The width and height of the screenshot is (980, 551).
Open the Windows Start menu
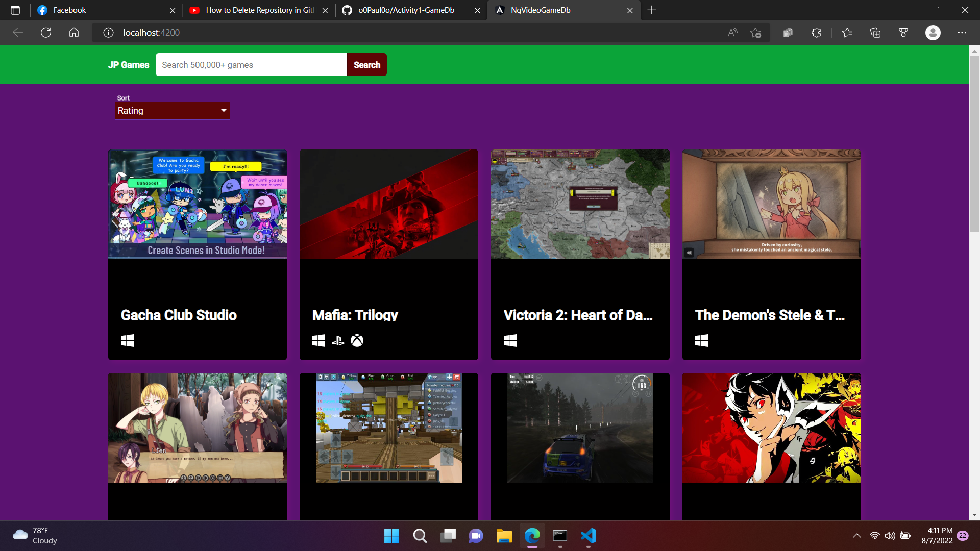[x=391, y=536]
